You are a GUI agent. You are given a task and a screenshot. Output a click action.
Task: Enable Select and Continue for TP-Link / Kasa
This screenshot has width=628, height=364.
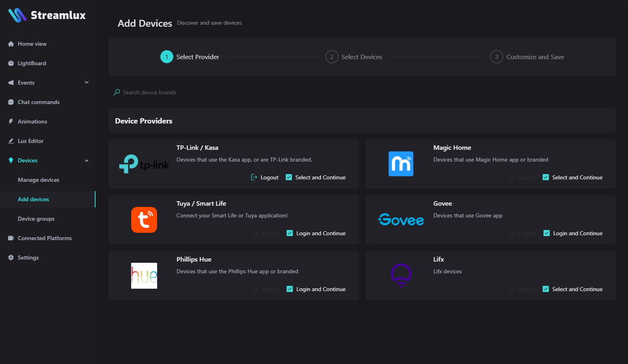coord(289,177)
